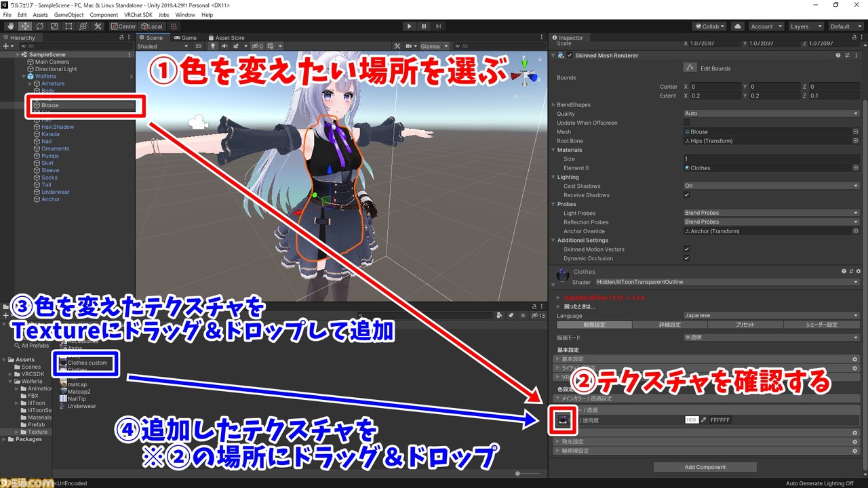The width and height of the screenshot is (868, 488).
Task: Select the Transform (move, rotate, scale) tool
Action: coord(83,26)
